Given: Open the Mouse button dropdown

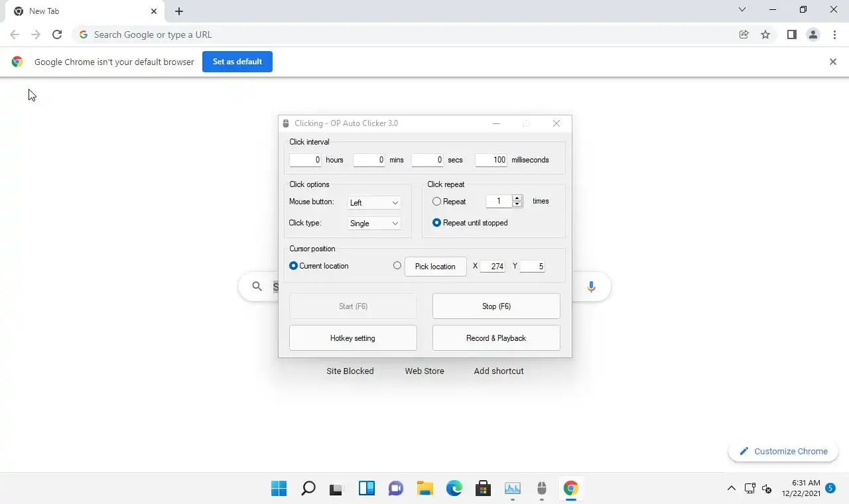Looking at the screenshot, I should [374, 203].
